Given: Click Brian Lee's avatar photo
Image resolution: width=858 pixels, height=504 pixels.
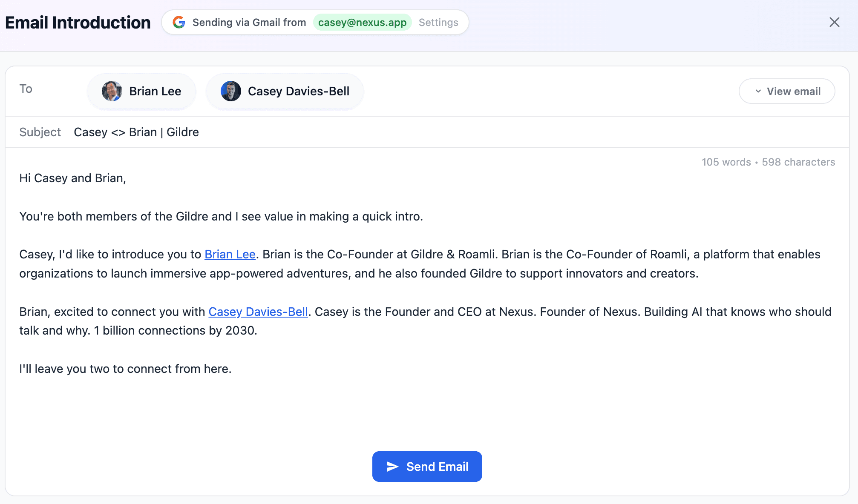Looking at the screenshot, I should [x=112, y=91].
